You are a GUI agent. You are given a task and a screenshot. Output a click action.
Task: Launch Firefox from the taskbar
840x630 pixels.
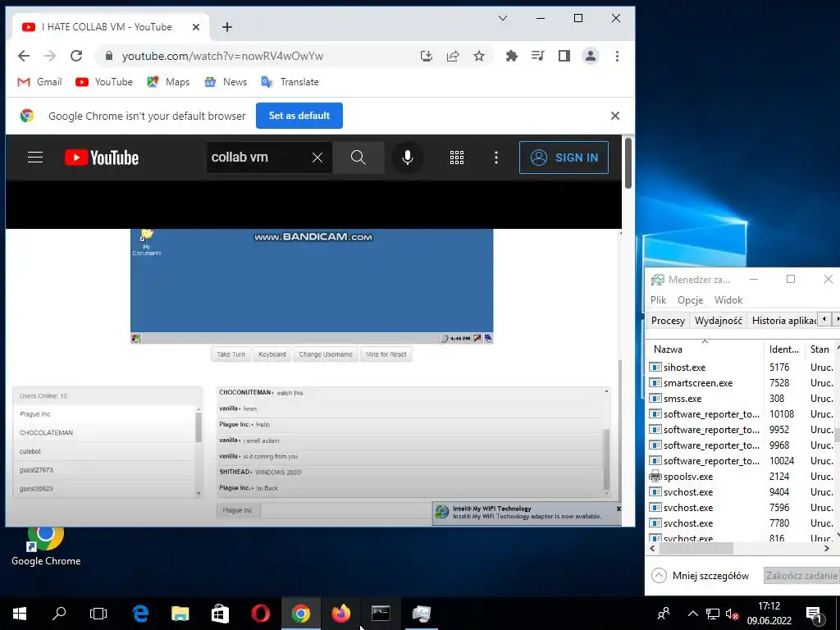click(x=340, y=614)
